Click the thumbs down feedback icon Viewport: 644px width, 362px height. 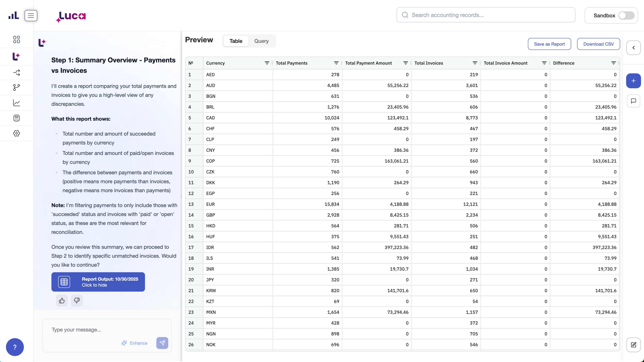(x=77, y=301)
